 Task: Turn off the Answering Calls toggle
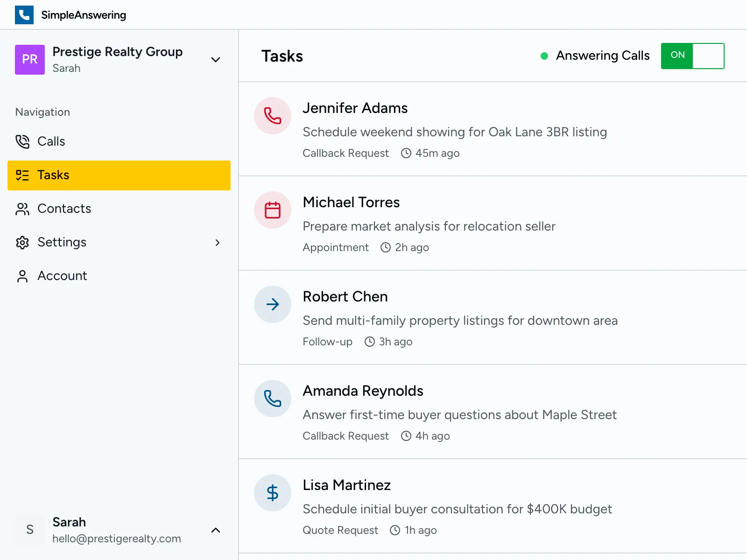(x=692, y=56)
